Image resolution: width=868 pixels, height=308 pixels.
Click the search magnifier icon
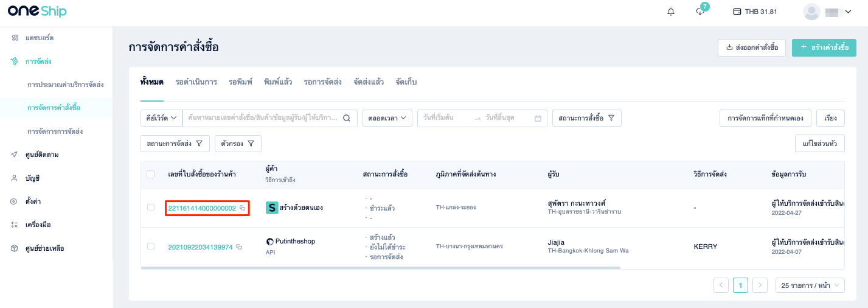[x=347, y=118]
